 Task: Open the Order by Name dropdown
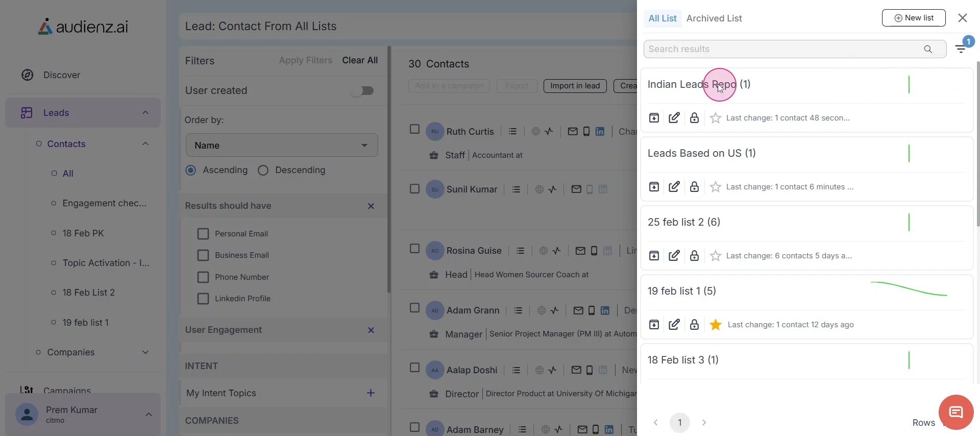282,145
